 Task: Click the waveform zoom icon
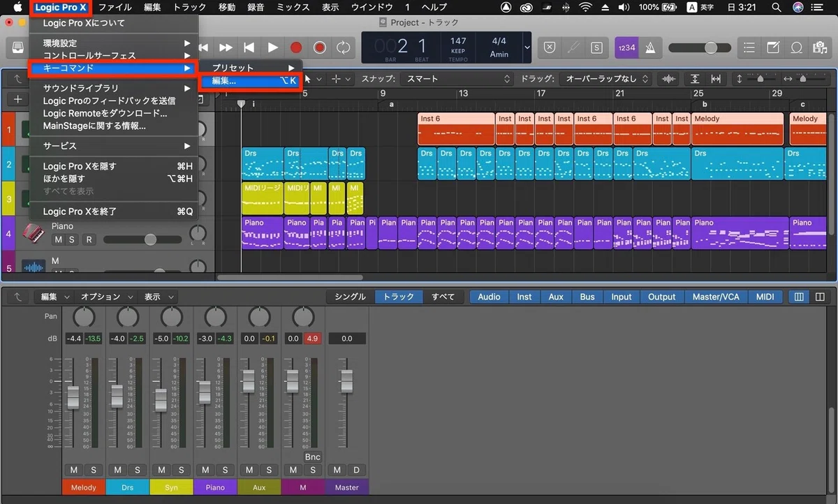pos(669,79)
